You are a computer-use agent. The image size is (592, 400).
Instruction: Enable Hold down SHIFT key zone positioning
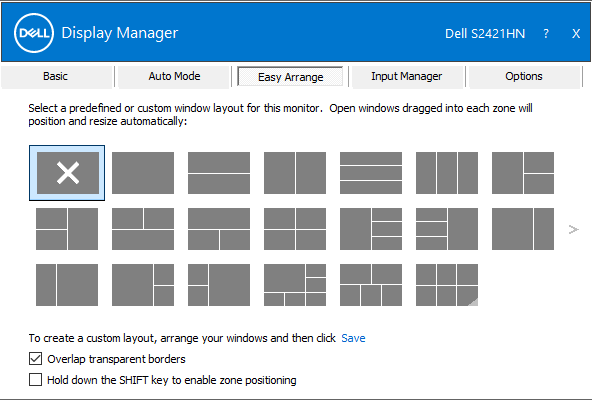tap(35, 380)
